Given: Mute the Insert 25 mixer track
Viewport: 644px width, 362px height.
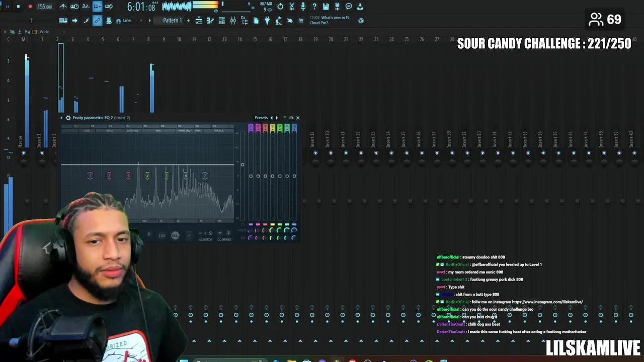Looking at the screenshot, I should pos(406,152).
